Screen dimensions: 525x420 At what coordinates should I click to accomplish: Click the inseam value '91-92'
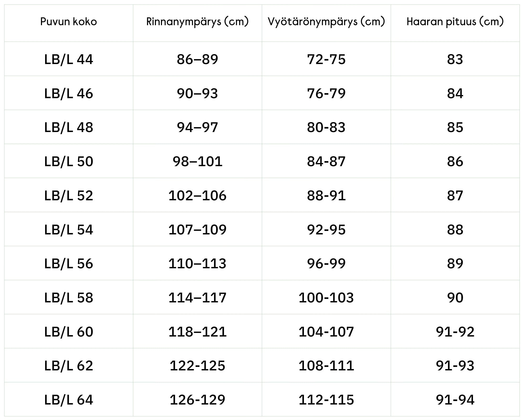pyautogui.click(x=455, y=332)
